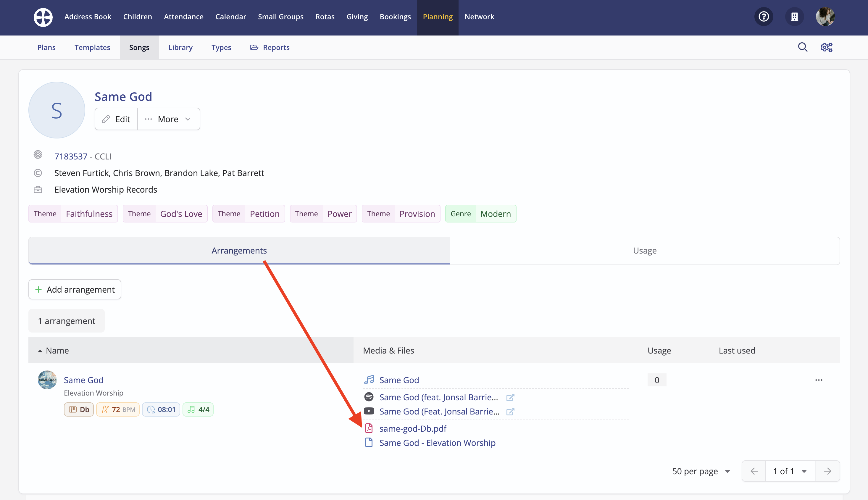
Task: Open CCLI number 7183537 link
Action: click(x=71, y=156)
